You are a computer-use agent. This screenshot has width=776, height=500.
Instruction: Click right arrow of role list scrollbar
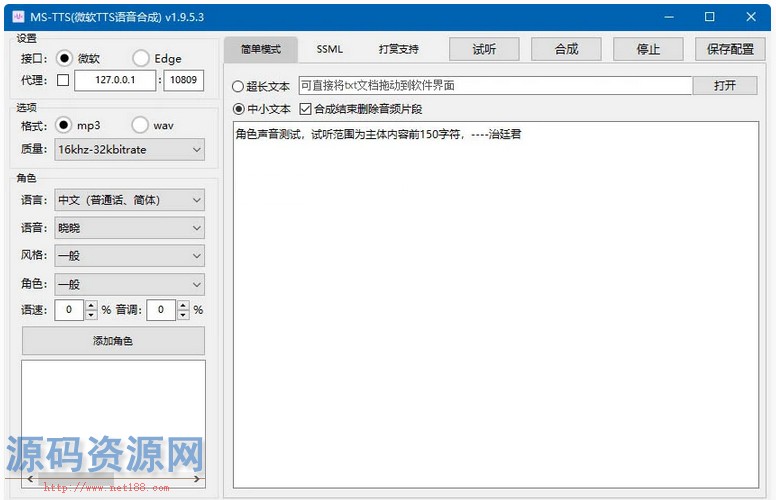click(197, 479)
